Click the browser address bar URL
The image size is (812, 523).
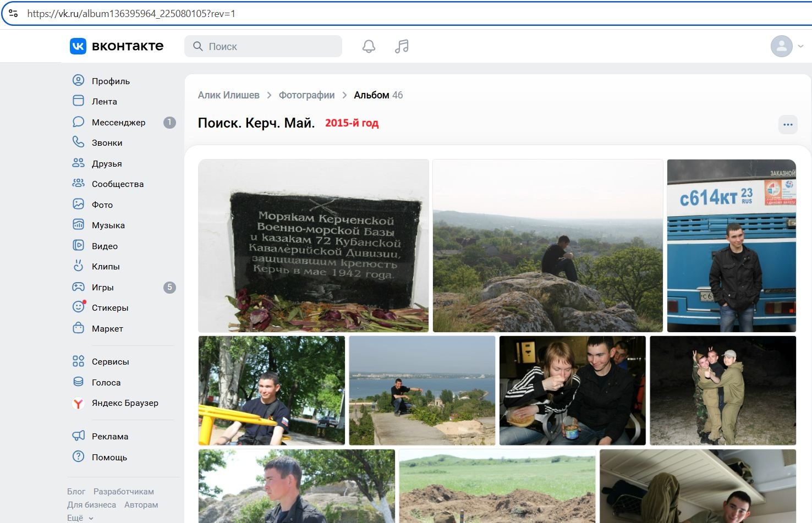(131, 13)
